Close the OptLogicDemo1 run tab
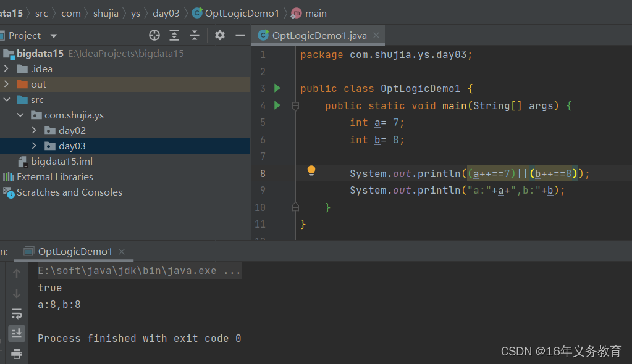 [x=122, y=252]
